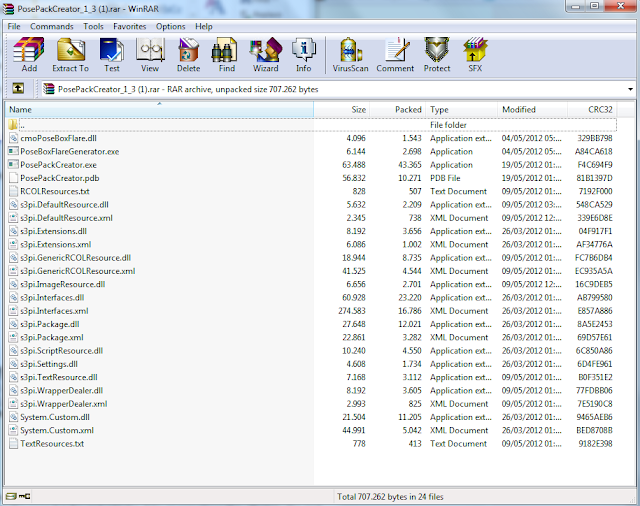Screen dimensions: 640x506
Task: Select the PosePackCreator.pdb file icon
Action: tap(13, 178)
